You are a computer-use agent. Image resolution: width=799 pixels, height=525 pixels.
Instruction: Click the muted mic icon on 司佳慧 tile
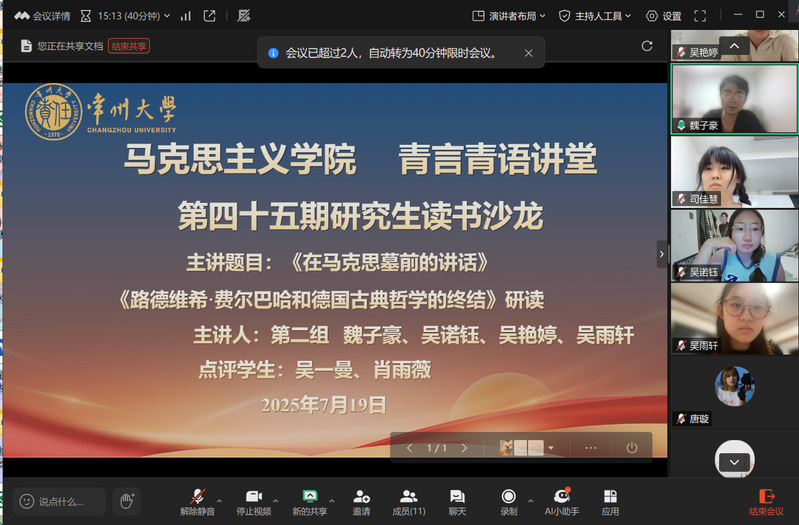click(x=681, y=199)
